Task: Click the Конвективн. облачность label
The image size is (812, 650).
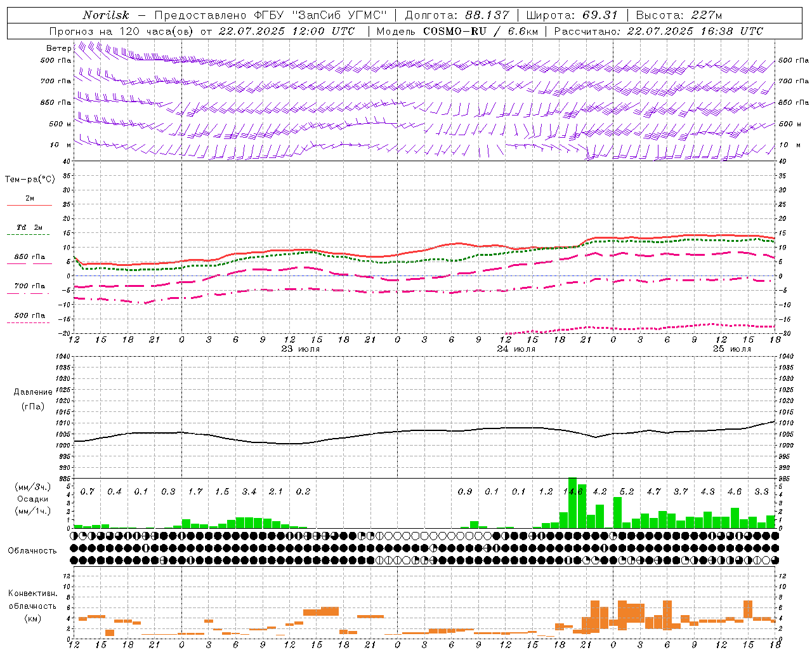Action: 32,600
